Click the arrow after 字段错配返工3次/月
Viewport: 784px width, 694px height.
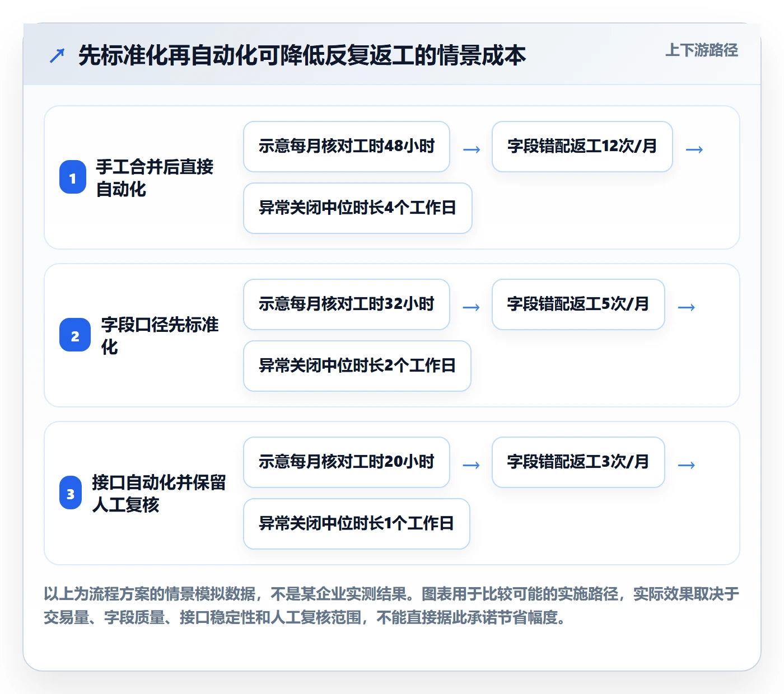[687, 465]
